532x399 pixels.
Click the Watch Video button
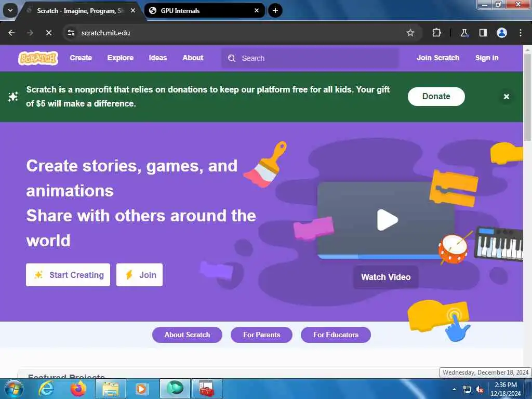[386, 277]
